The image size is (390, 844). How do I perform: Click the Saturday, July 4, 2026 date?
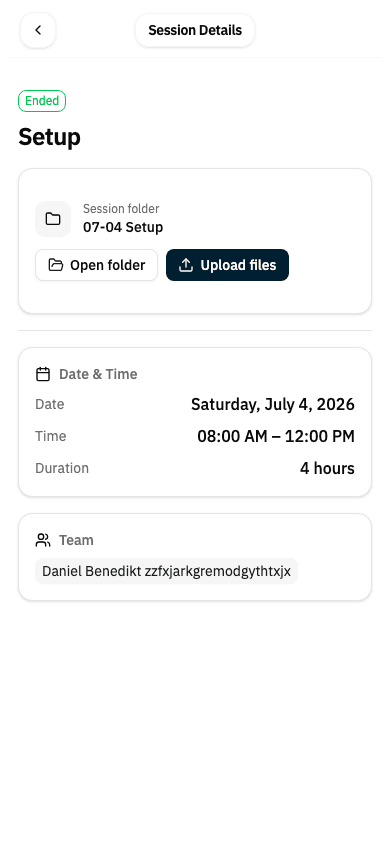pos(273,404)
